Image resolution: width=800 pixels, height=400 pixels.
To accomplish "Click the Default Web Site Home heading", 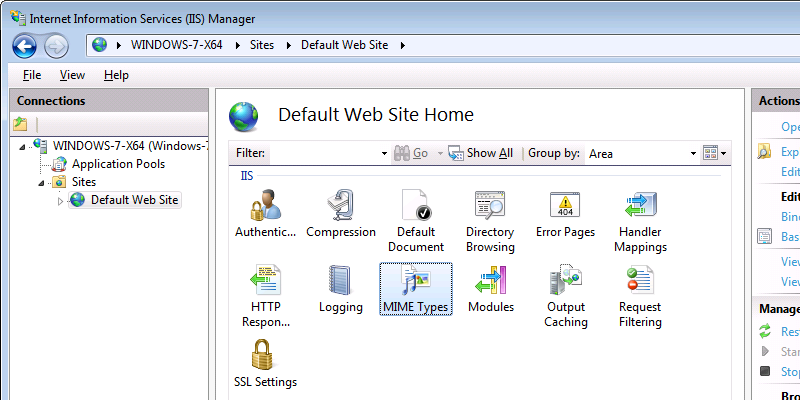I will point(376,115).
